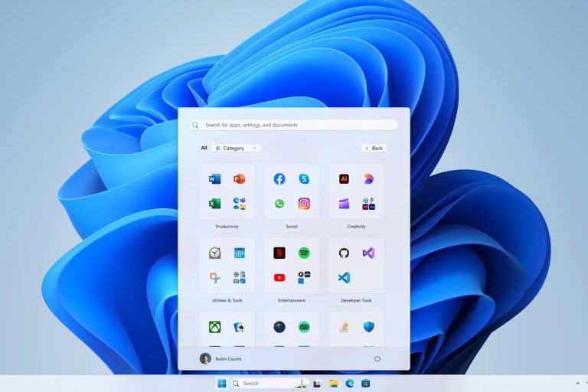
Task: Open Robin Counts user account menu
Action: click(x=220, y=359)
